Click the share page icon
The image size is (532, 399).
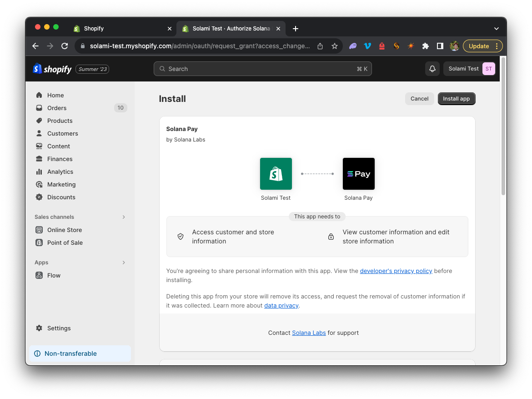click(x=320, y=46)
